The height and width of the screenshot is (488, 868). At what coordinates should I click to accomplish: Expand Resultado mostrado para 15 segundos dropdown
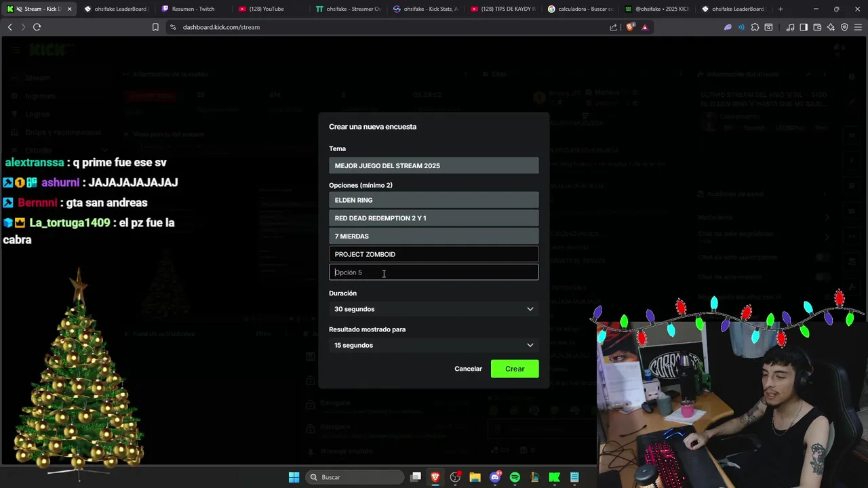click(434, 345)
